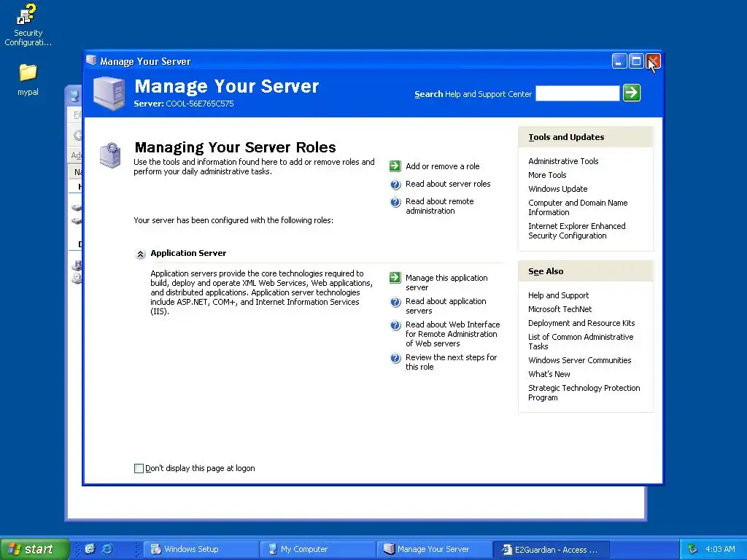747x560 pixels.
Task: Click the Managing Your Server Roles clipboard icon
Action: point(111,155)
